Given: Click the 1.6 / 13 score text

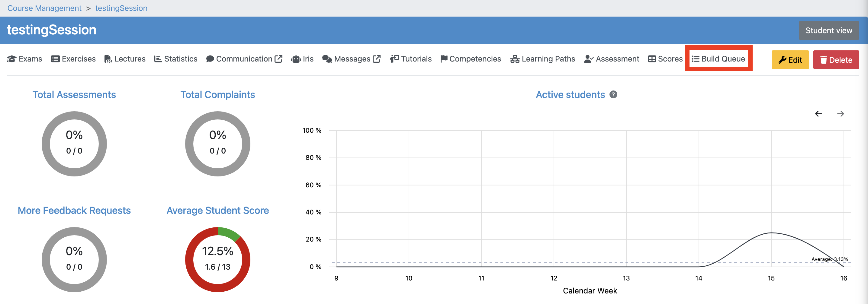Looking at the screenshot, I should 218,267.
